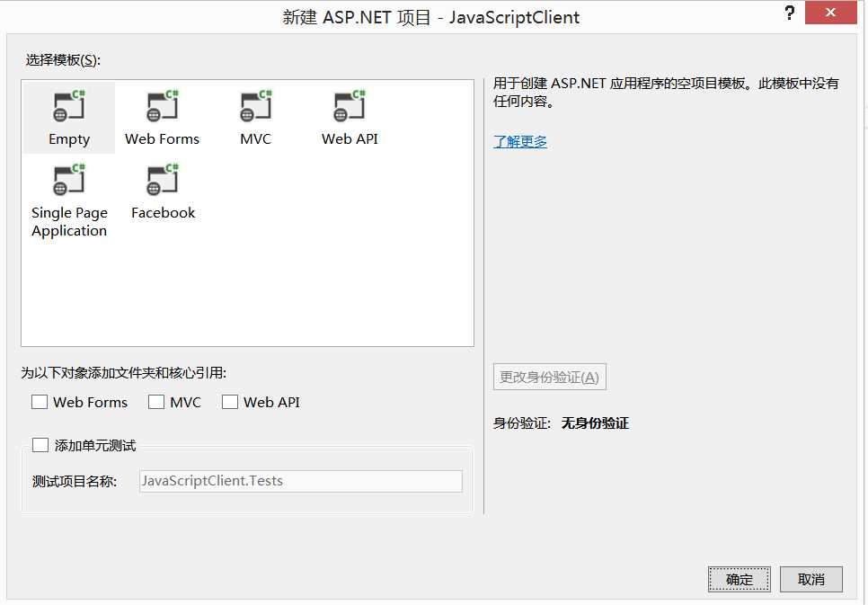
Task: Pick the MVC template icon
Action: (256, 106)
